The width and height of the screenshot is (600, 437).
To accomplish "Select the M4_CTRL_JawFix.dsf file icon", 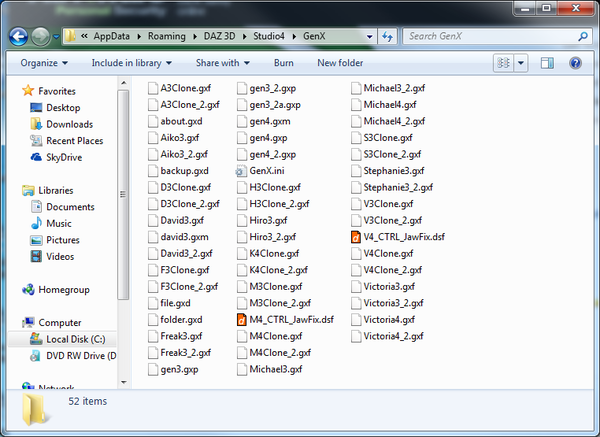I will tap(241, 320).
